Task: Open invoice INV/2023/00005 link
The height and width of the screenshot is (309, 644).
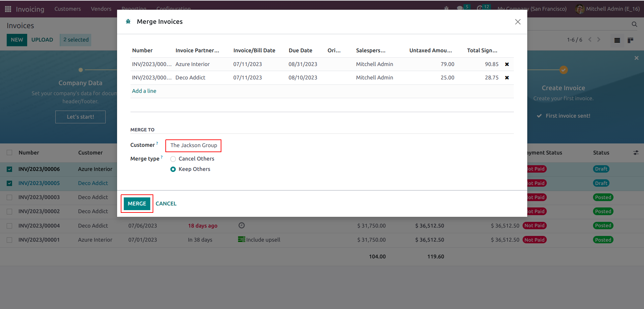Action: tap(39, 183)
